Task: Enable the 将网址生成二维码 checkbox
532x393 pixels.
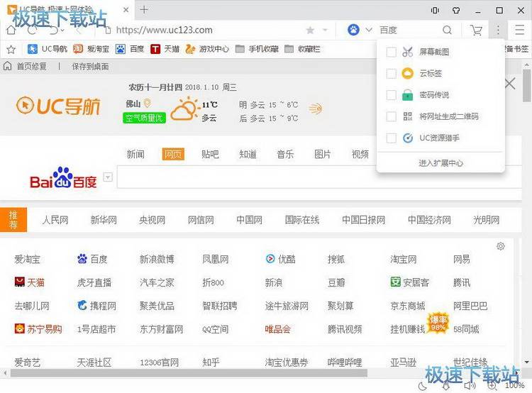Action: (x=391, y=116)
